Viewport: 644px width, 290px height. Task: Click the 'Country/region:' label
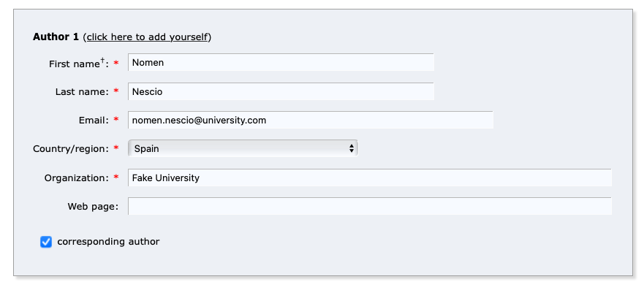pos(71,149)
